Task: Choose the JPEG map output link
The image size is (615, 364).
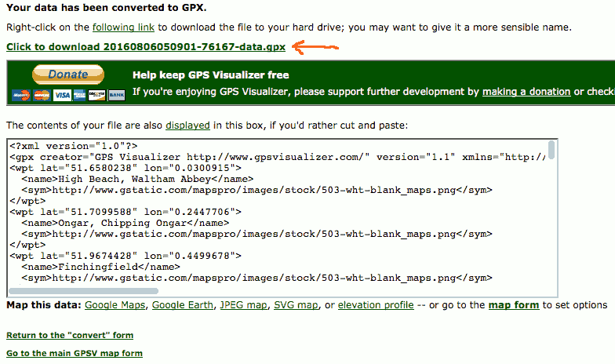Action: point(244,305)
